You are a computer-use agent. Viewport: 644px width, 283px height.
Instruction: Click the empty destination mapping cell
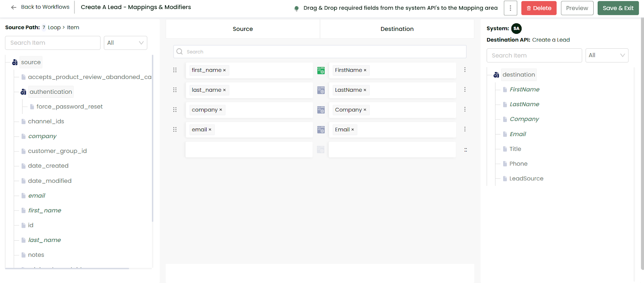pyautogui.click(x=392, y=149)
